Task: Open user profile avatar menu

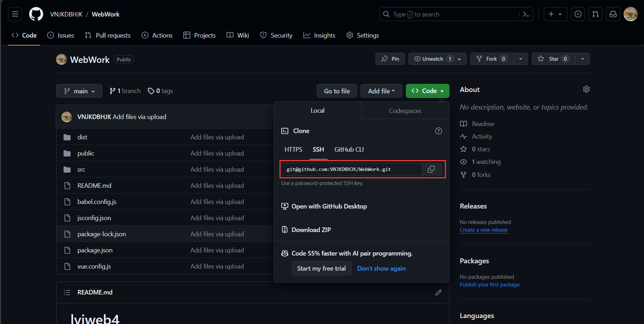Action: (631, 14)
